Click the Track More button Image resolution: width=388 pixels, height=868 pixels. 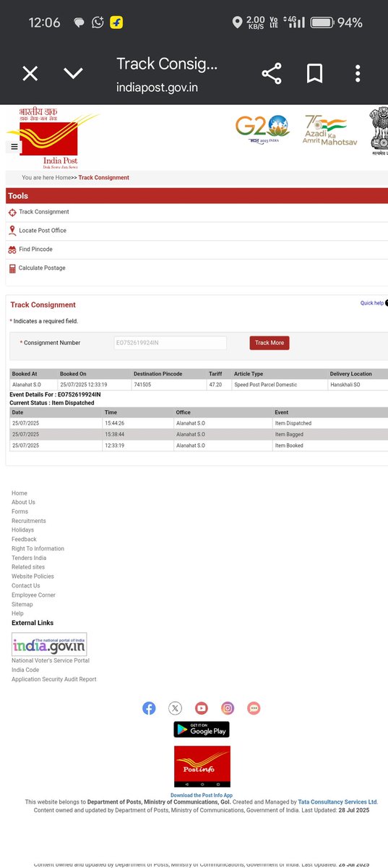pos(270,343)
